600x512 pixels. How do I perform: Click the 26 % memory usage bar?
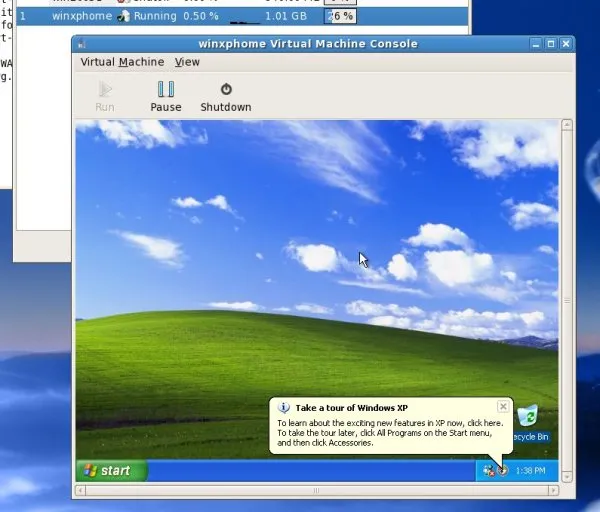(x=340, y=16)
